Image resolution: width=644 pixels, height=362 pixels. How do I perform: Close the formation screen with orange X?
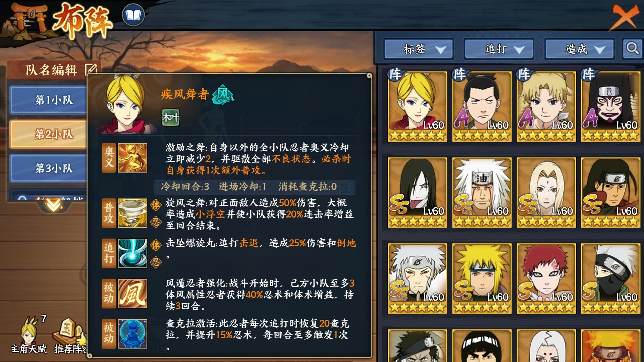point(625,17)
